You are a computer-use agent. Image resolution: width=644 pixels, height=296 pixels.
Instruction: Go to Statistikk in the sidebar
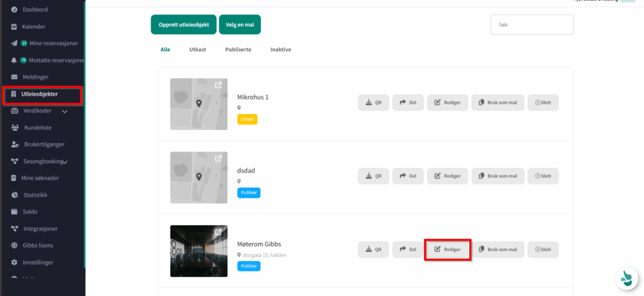[35, 195]
